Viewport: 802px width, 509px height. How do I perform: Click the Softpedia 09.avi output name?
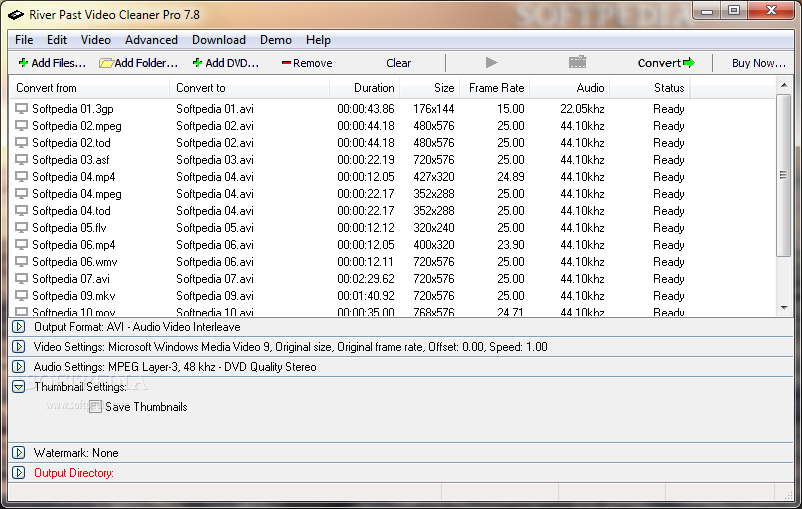coord(215,296)
